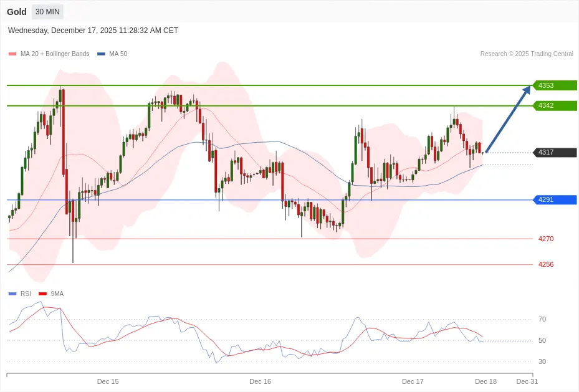The height and width of the screenshot is (392, 579).
Task: Click the 30 MIN timeframe badge
Action: tap(47, 12)
